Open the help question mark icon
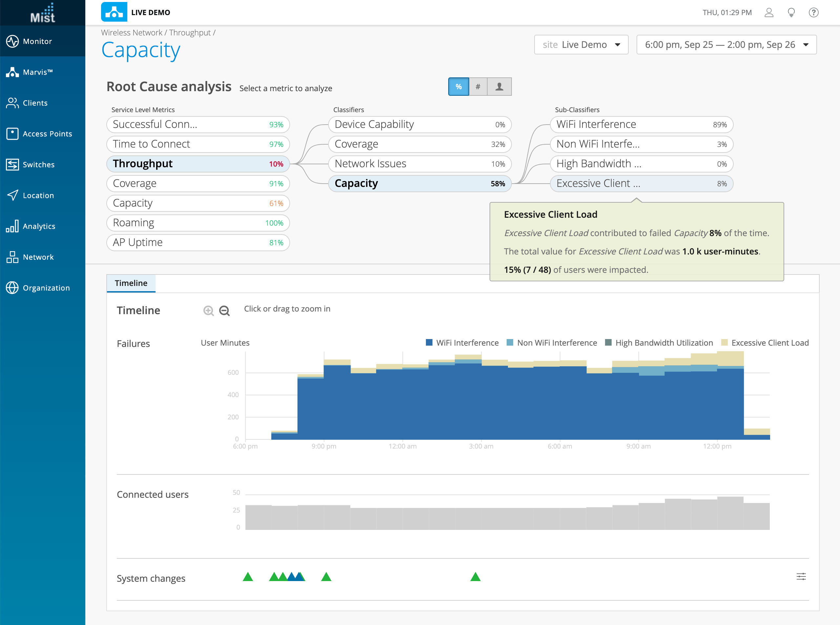This screenshot has height=625, width=840. (813, 12)
